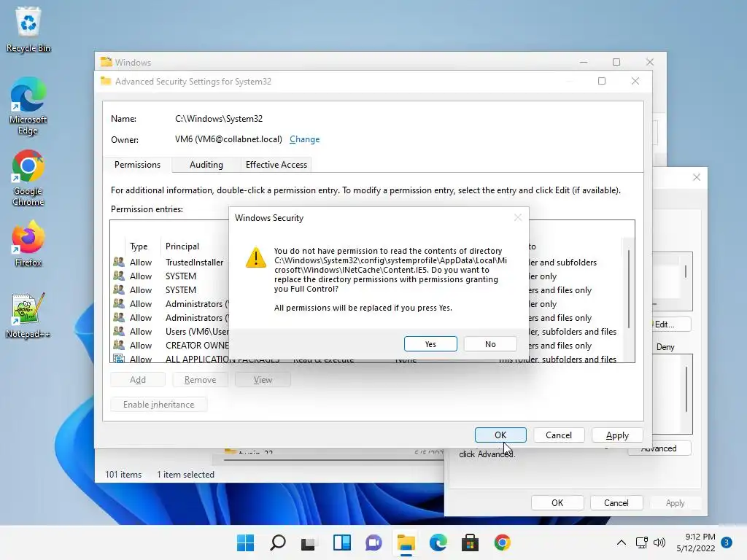747x560 pixels.
Task: Close the Windows Security dialog
Action: 518,217
